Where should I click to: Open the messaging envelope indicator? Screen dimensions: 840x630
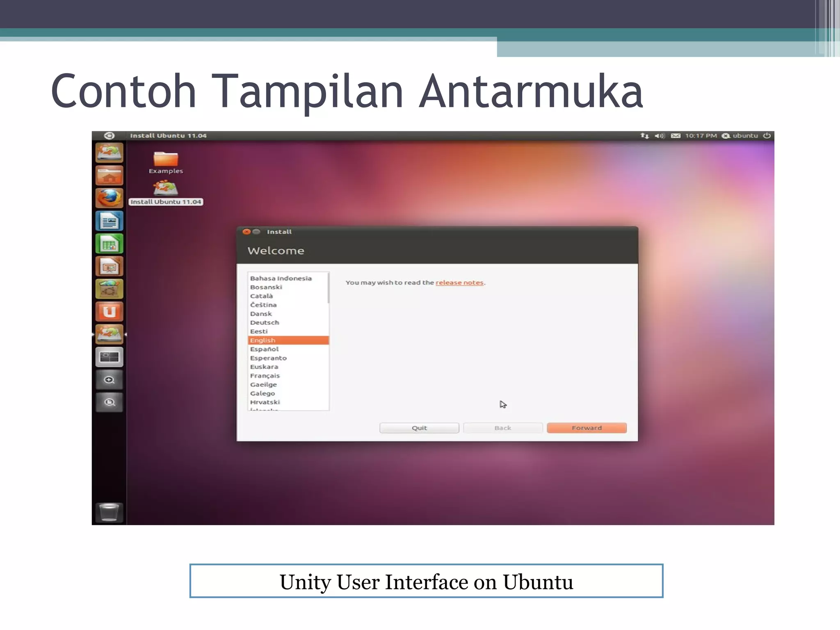click(x=676, y=136)
